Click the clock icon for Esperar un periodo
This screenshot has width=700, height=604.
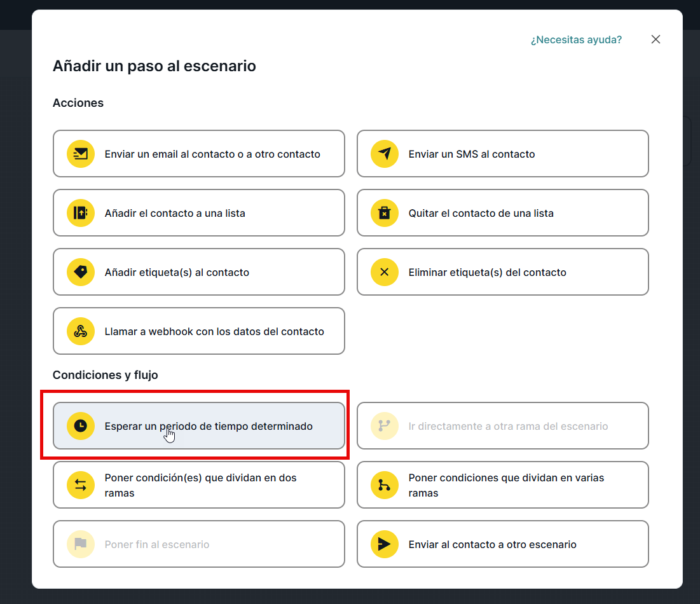pyautogui.click(x=80, y=426)
